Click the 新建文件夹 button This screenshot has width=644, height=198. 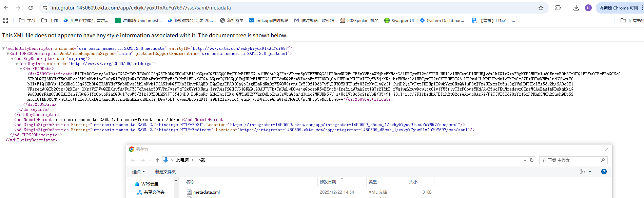pos(165,172)
